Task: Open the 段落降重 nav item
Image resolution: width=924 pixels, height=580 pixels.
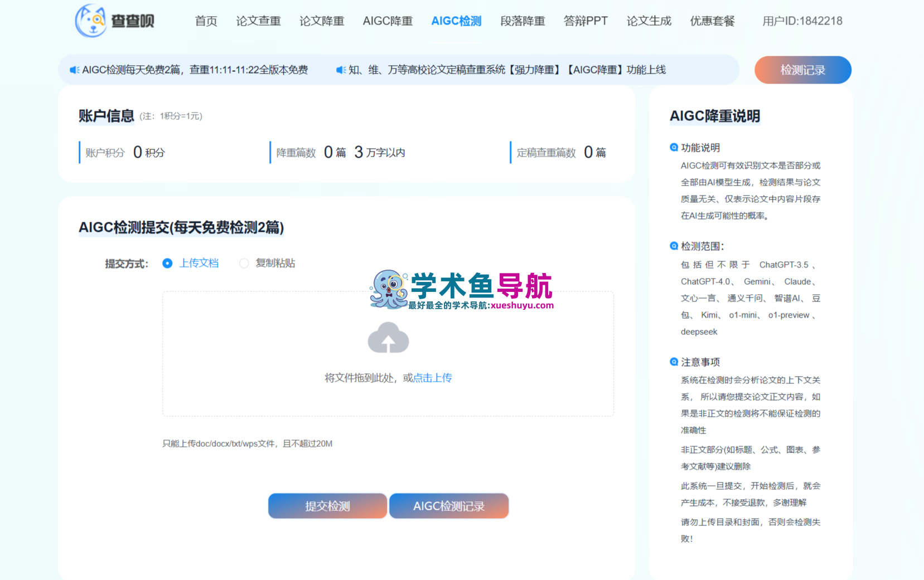Action: [x=523, y=21]
